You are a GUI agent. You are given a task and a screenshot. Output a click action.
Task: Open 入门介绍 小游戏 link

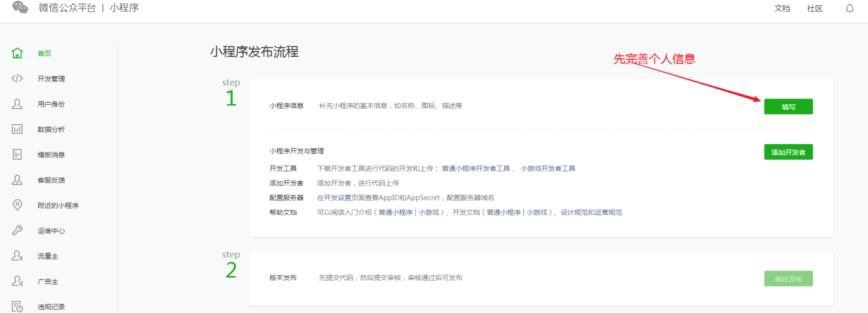[x=429, y=212]
